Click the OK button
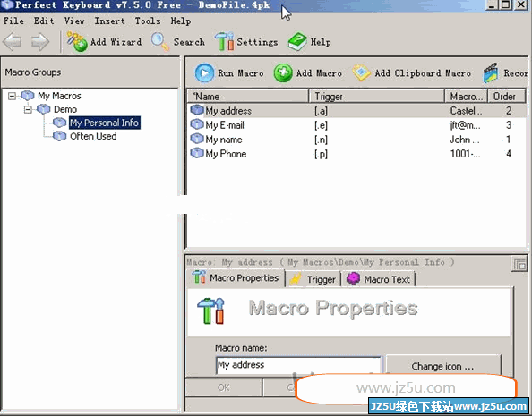This screenshot has width=532, height=417. [224, 387]
